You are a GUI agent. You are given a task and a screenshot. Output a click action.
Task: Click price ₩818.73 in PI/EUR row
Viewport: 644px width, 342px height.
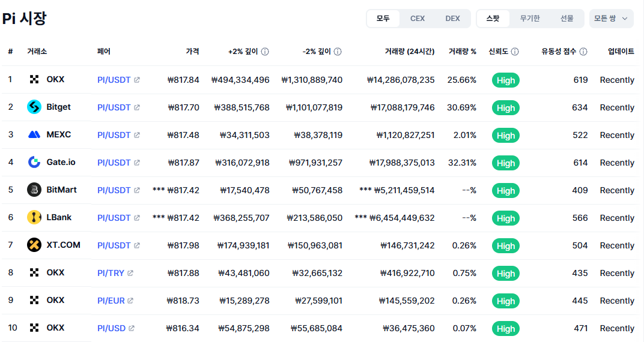183,301
